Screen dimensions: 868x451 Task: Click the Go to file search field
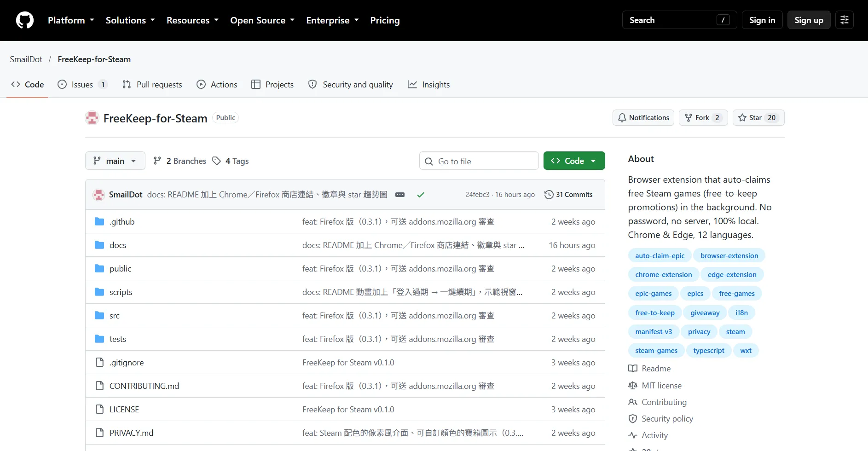point(479,161)
